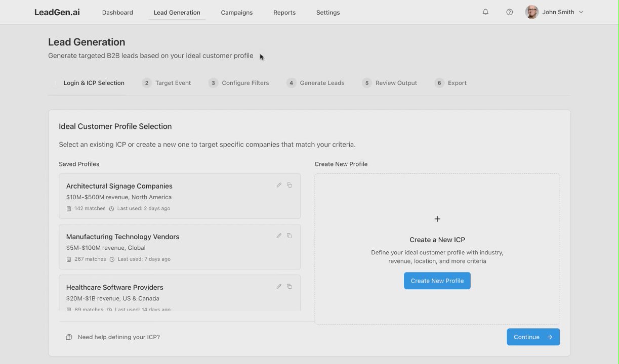Image resolution: width=619 pixels, height=364 pixels.
Task: Edit Manufacturing Technology Vendors profile
Action: point(279,236)
